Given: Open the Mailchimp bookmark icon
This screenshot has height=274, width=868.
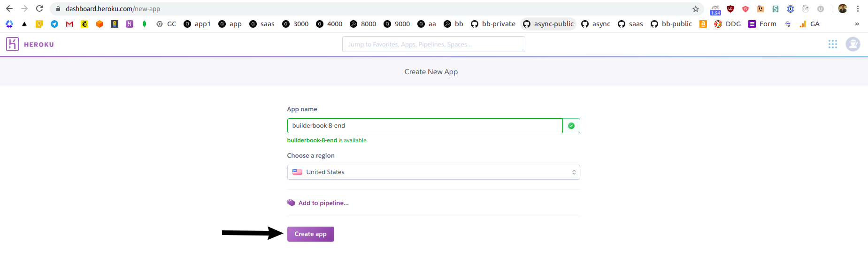Looking at the screenshot, I should pos(84,24).
